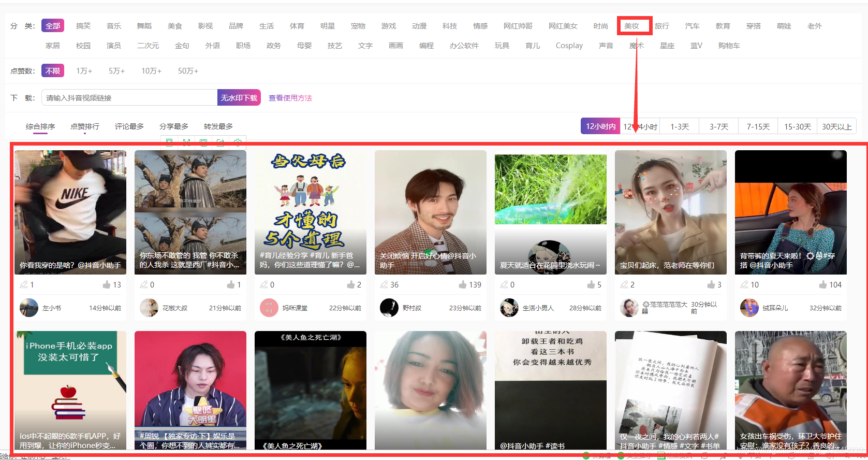Select the 美食 category
Image resolution: width=868 pixels, height=460 pixels.
point(175,26)
